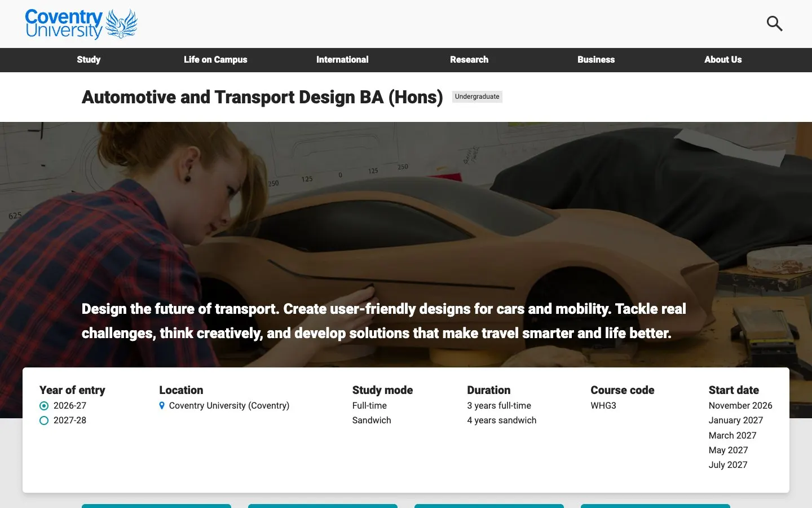The height and width of the screenshot is (508, 812).
Task: Click the Study mode heading
Action: [x=382, y=390]
